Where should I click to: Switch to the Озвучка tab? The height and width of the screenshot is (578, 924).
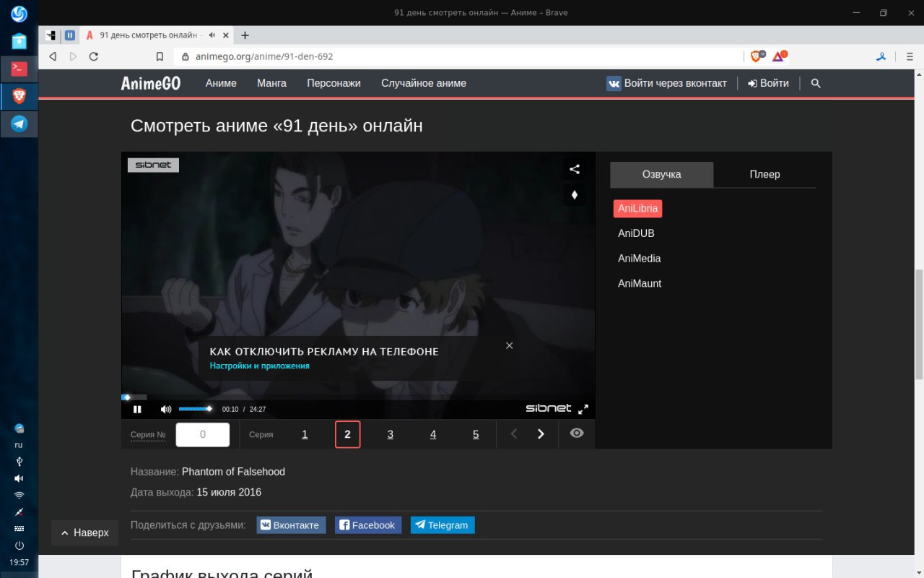662,174
